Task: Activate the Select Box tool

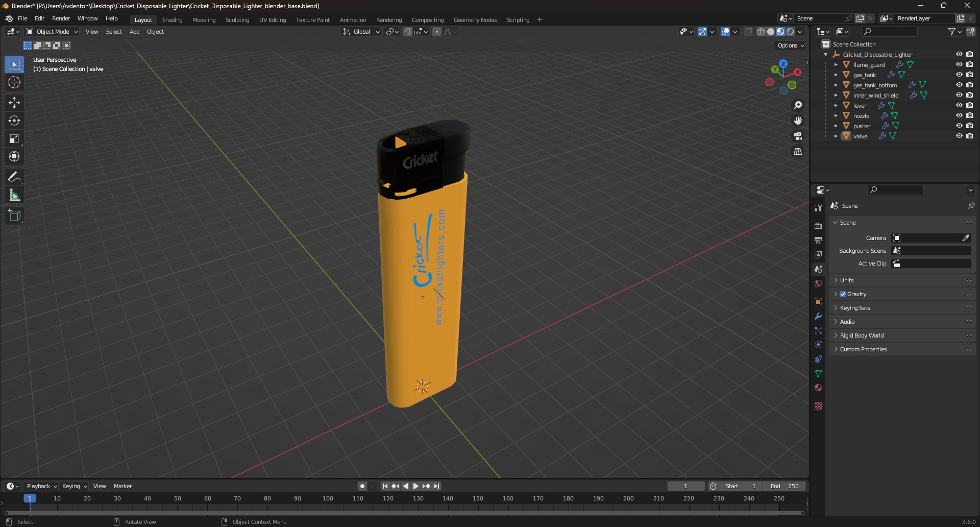Action: point(14,64)
